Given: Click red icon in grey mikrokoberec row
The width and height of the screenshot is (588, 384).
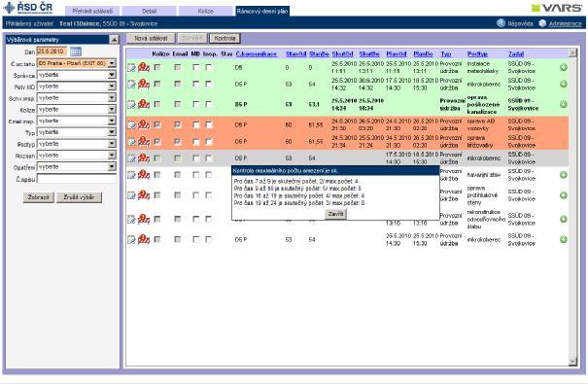Looking at the screenshot, I should [144, 157].
